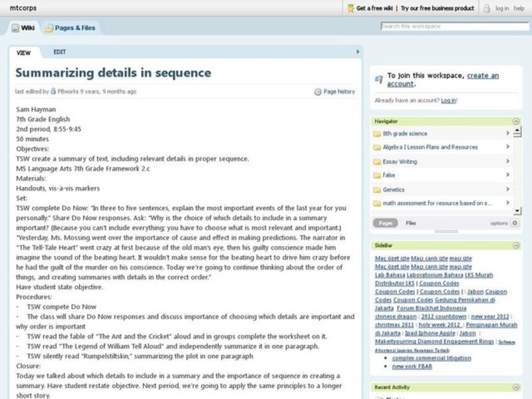
Task: Open the Page history clock icon
Action: click(318, 92)
